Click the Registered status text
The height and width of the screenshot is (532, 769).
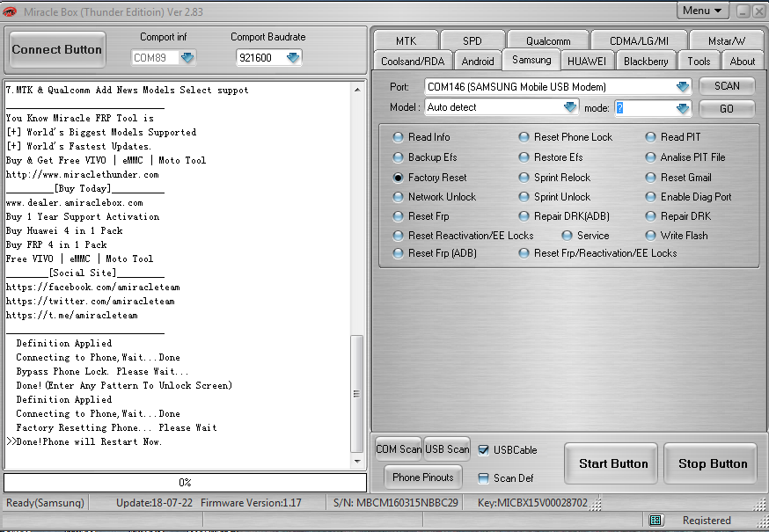pyautogui.click(x=707, y=521)
